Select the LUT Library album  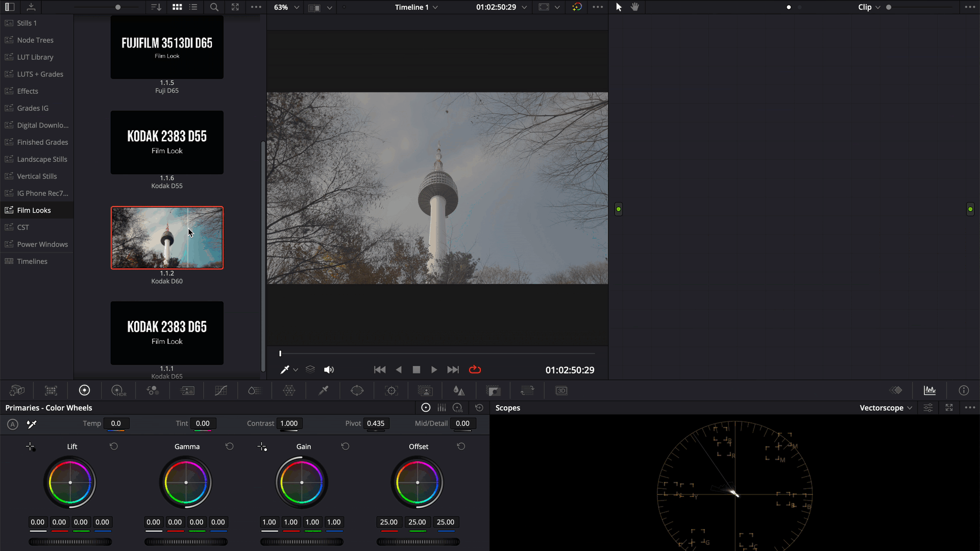[x=35, y=57]
